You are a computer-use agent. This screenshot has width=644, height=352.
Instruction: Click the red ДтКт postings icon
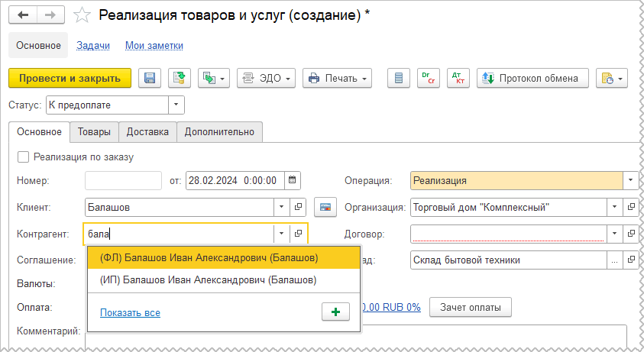458,78
